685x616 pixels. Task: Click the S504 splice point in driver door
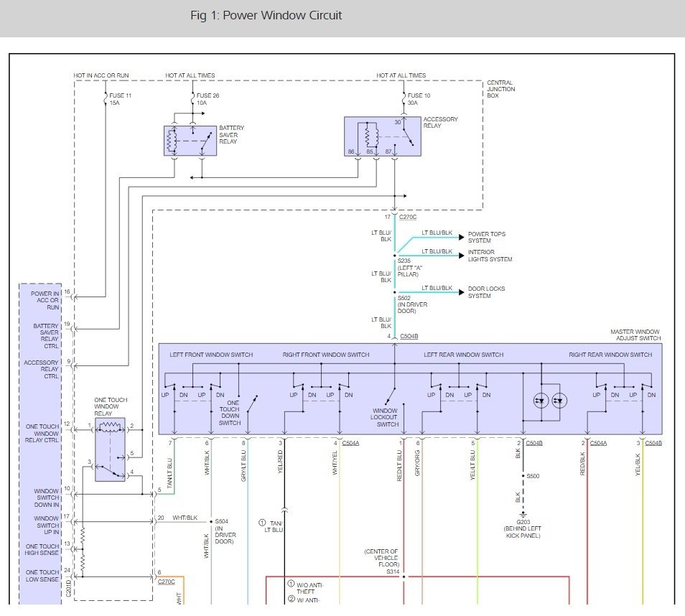point(210,521)
